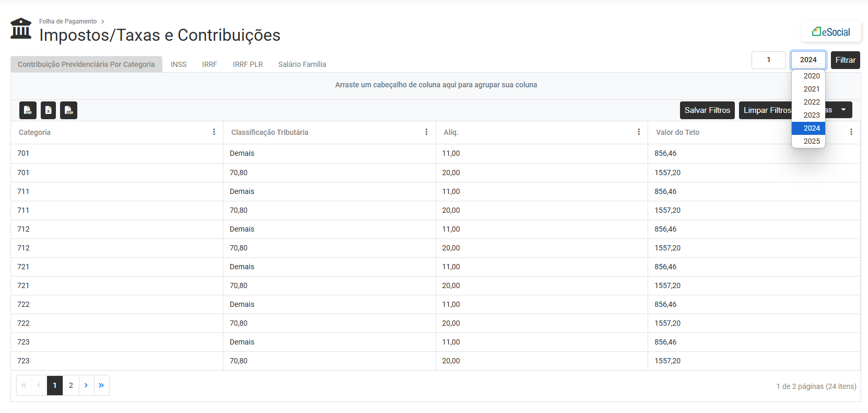868x413 pixels.
Task: Click the month input field showing 1
Action: [768, 60]
